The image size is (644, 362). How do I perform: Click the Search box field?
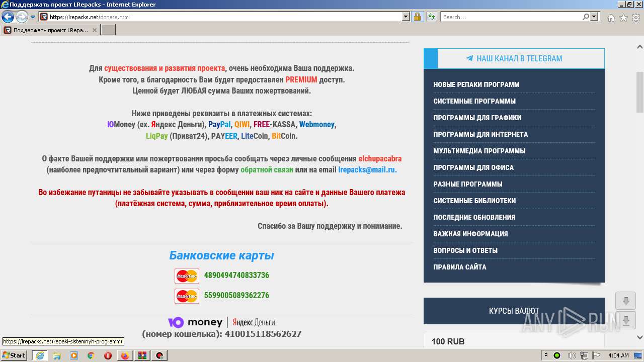pyautogui.click(x=511, y=17)
